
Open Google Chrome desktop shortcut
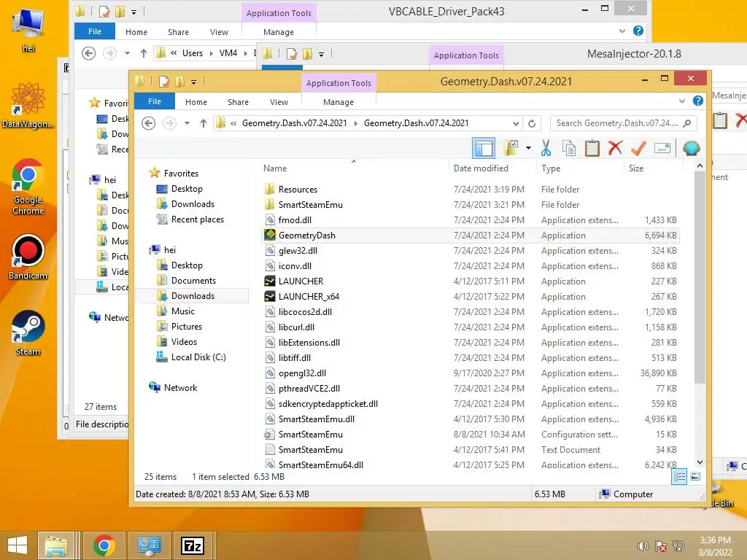coord(28,187)
